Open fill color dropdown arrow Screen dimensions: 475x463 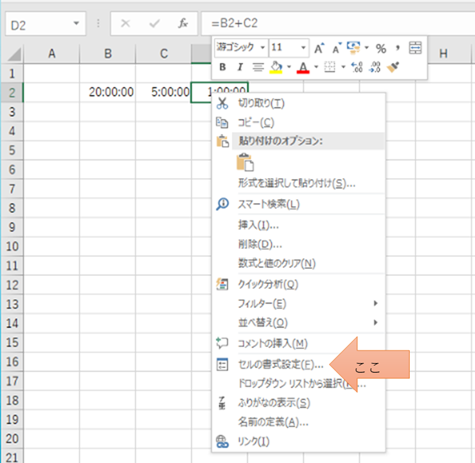(289, 67)
